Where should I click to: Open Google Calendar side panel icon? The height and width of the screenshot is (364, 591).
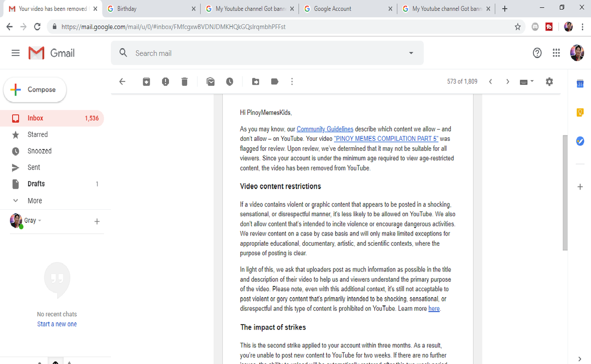580,84
